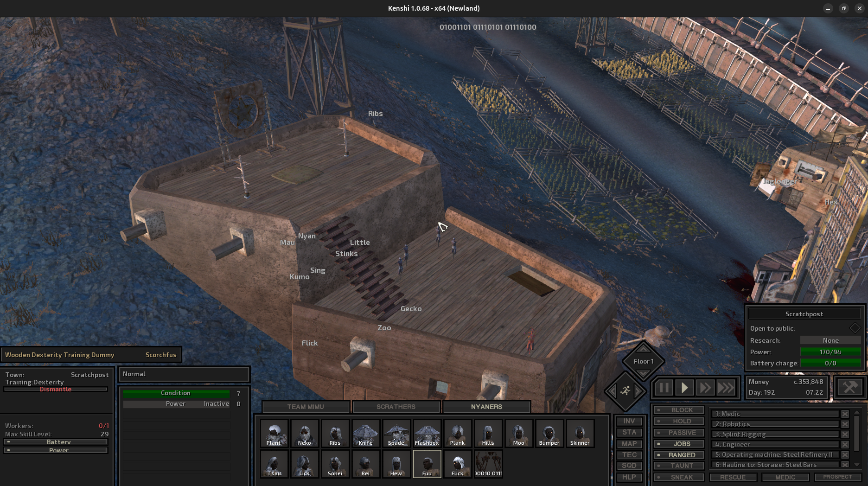
Task: Open the TEC research panel
Action: click(629, 455)
